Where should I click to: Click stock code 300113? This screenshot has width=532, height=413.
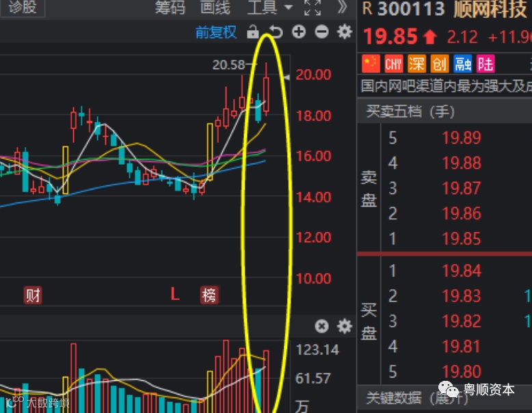click(411, 9)
